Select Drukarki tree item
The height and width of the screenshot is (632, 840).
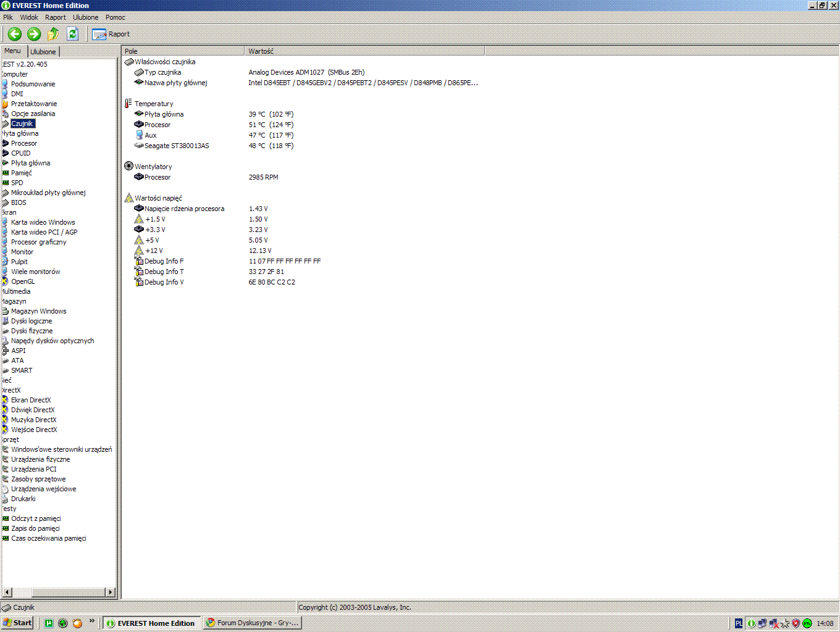[x=23, y=499]
